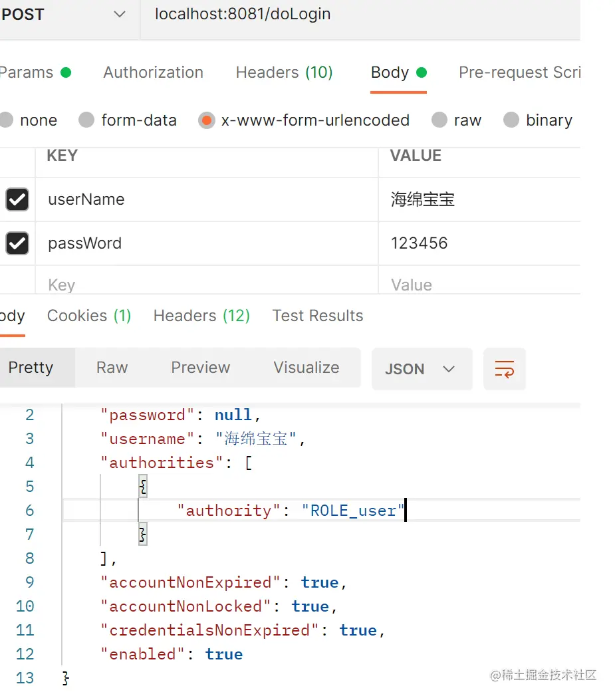Switch response view to Raw
615x700 pixels.
point(112,368)
